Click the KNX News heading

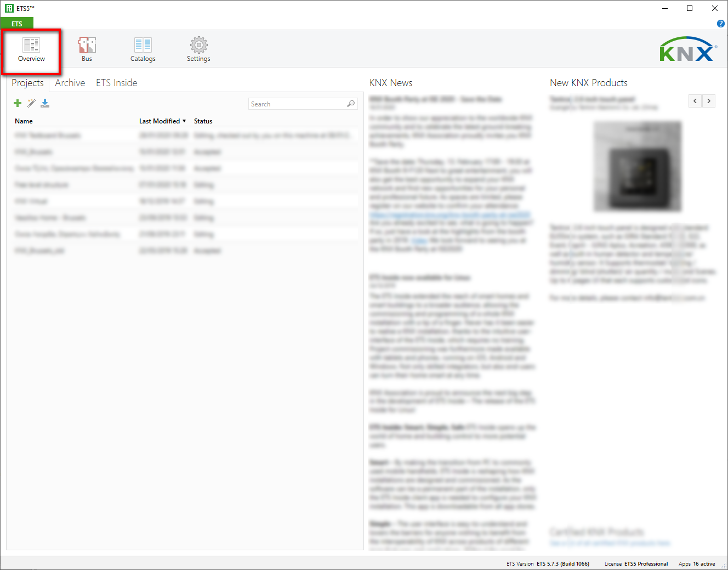click(x=391, y=83)
